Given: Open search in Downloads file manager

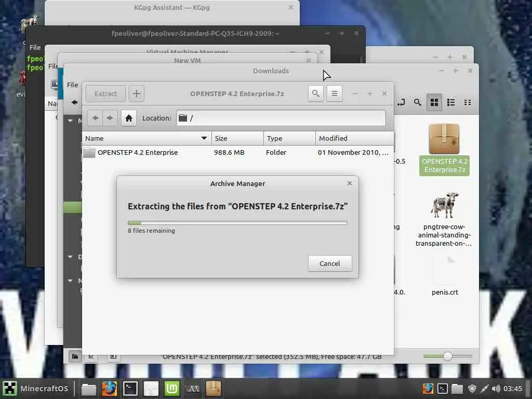Looking at the screenshot, I should point(417,102).
